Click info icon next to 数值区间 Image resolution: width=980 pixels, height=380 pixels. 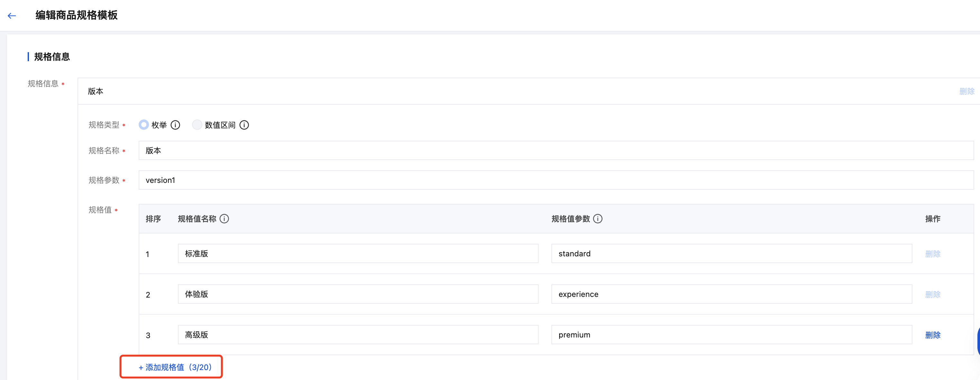pos(244,125)
